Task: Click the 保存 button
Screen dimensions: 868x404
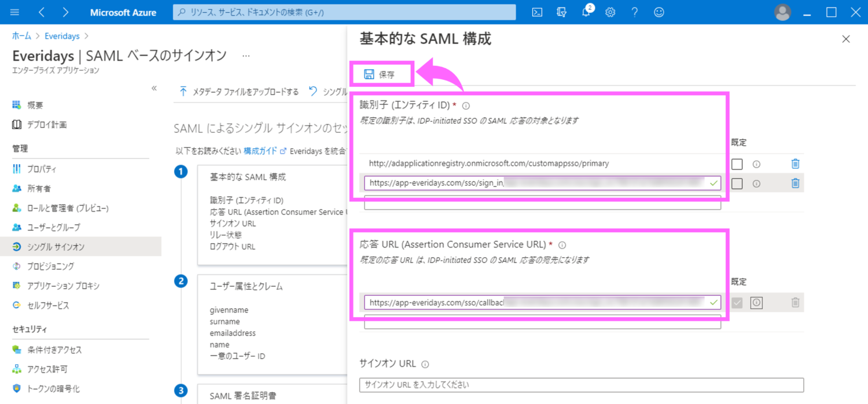Action: pyautogui.click(x=380, y=75)
